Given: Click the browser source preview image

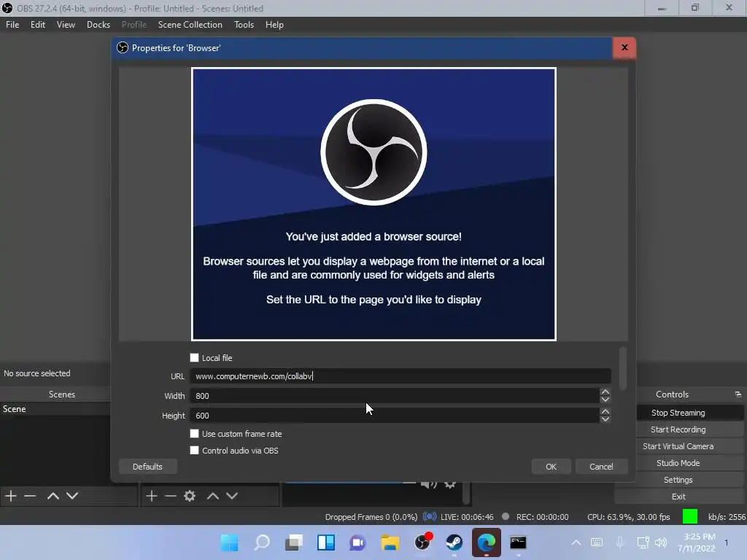Looking at the screenshot, I should tap(373, 204).
